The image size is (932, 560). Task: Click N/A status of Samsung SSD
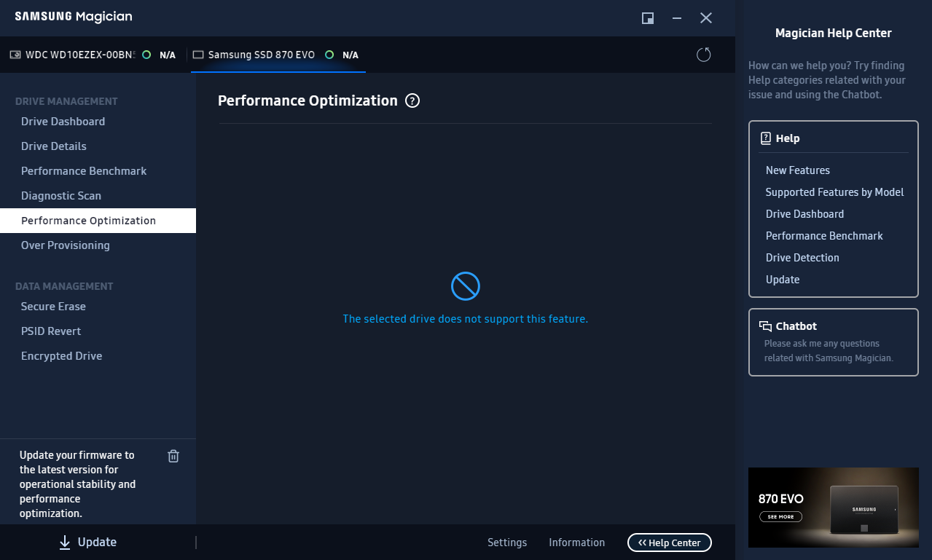[351, 55]
